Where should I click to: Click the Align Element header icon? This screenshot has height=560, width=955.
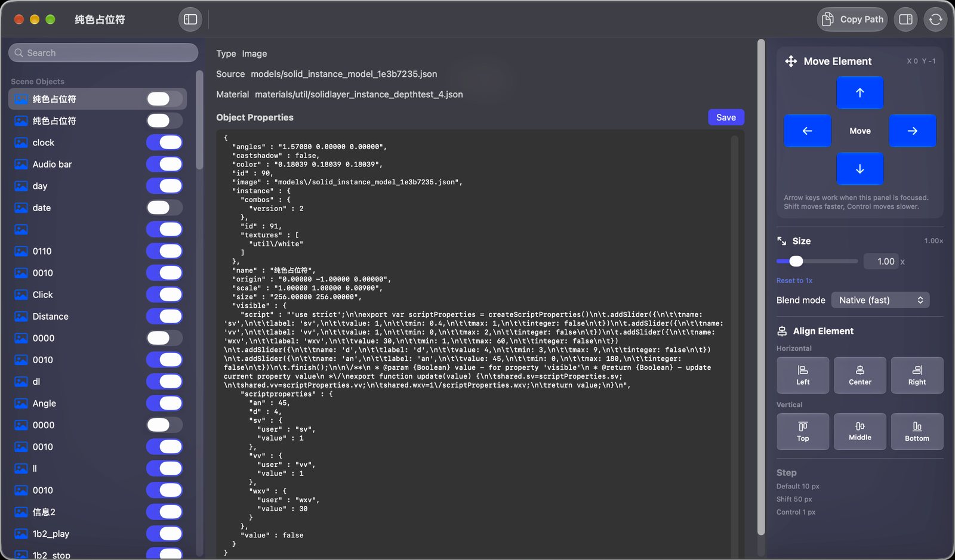tap(782, 331)
